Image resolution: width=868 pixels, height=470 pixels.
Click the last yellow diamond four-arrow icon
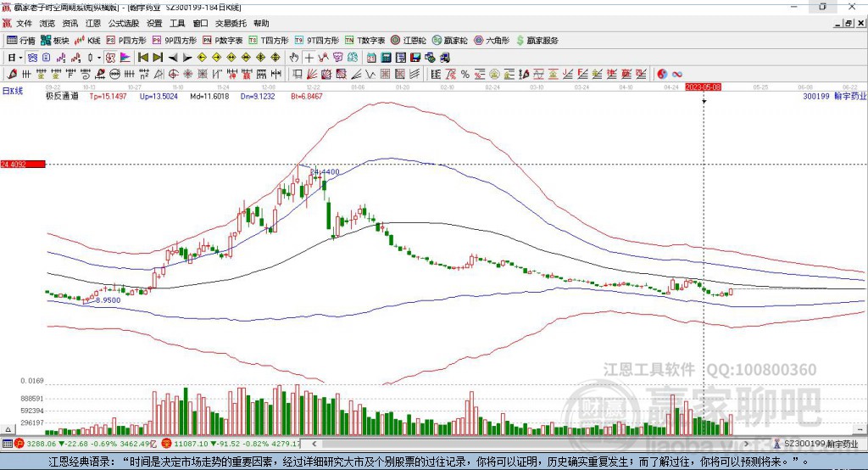point(275,58)
